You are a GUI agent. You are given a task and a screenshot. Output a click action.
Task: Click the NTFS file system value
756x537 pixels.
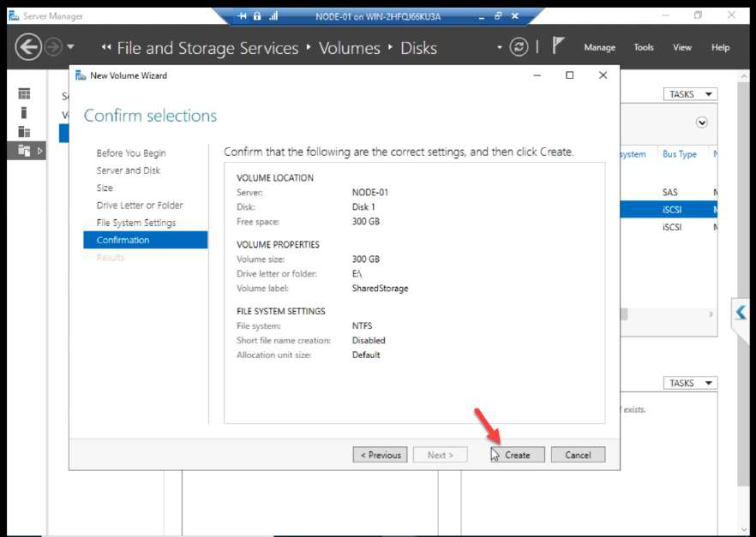(x=362, y=325)
